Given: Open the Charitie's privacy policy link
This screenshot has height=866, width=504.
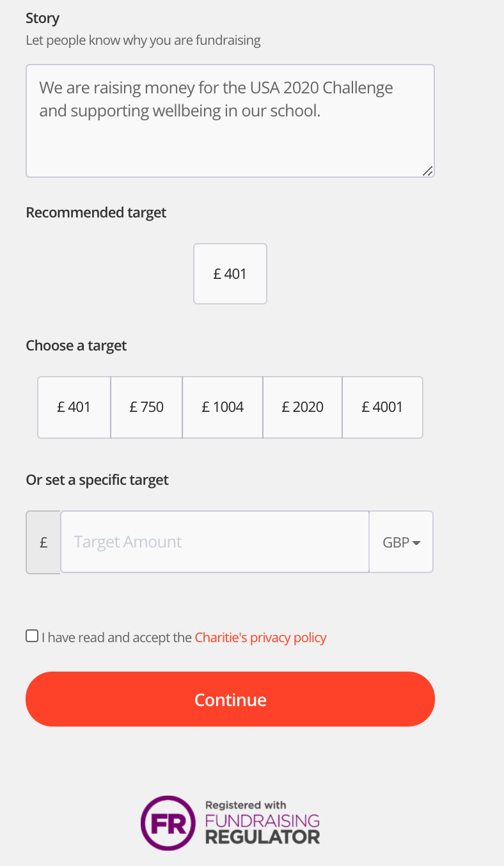Looking at the screenshot, I should coord(260,637).
